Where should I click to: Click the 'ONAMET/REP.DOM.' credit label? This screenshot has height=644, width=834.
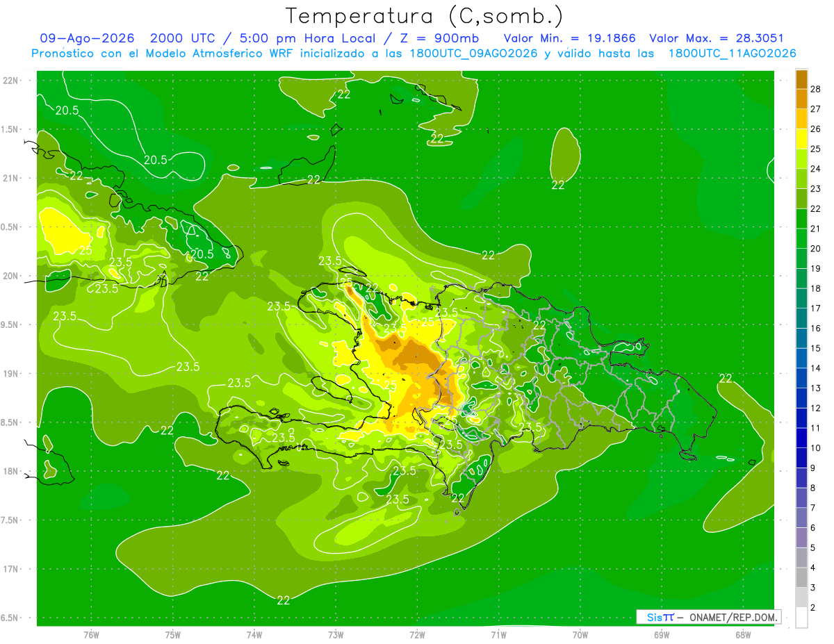[733, 617]
